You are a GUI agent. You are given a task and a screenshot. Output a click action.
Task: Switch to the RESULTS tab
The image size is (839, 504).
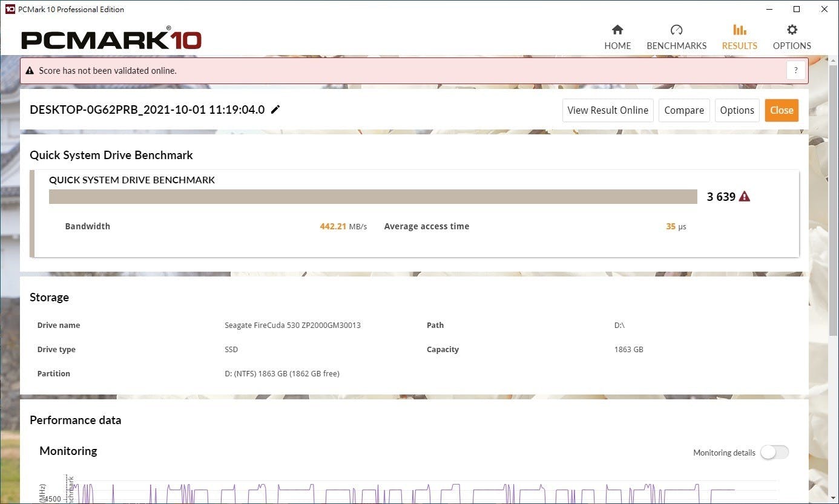coord(739,37)
